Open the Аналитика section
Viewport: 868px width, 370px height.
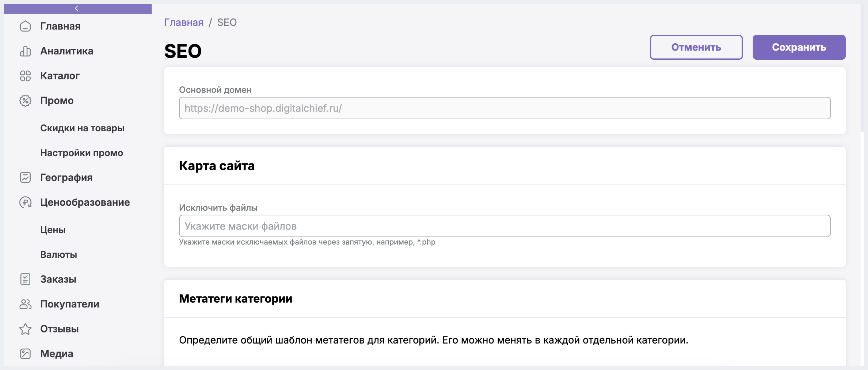point(67,51)
